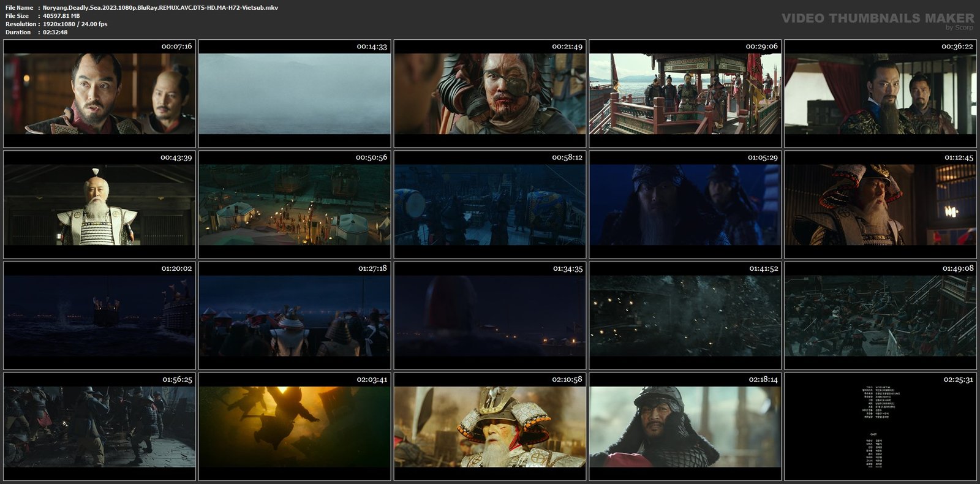
Task: Pick the thumbnail at 01:56:25
Action: tap(99, 427)
